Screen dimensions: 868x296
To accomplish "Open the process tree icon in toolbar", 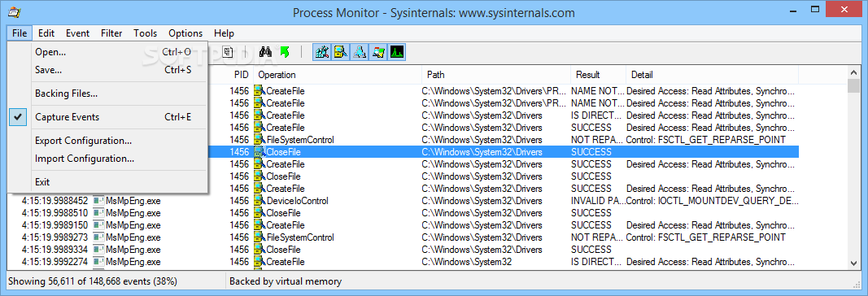I will 228,52.
